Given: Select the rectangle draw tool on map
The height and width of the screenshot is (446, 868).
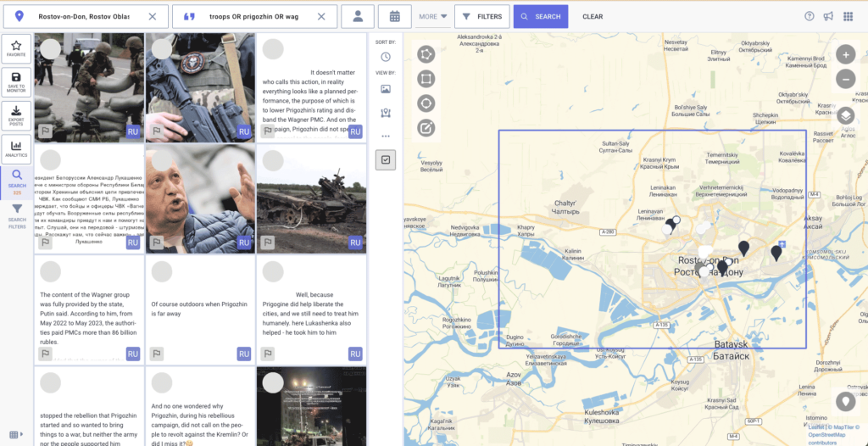Looking at the screenshot, I should (x=426, y=79).
